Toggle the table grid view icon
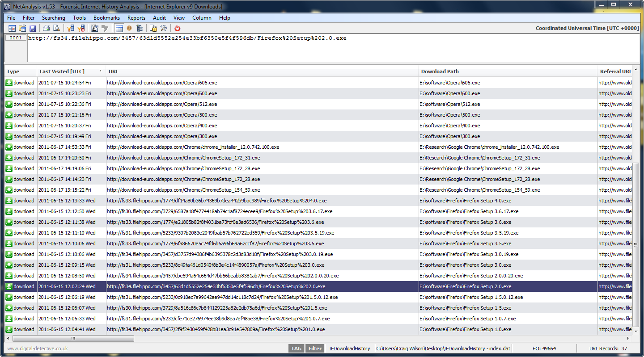 [x=119, y=28]
